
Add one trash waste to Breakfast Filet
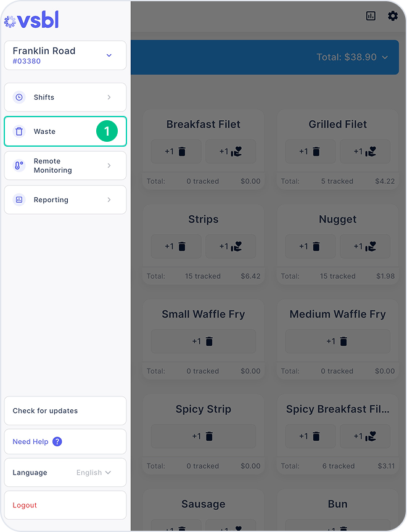176,151
